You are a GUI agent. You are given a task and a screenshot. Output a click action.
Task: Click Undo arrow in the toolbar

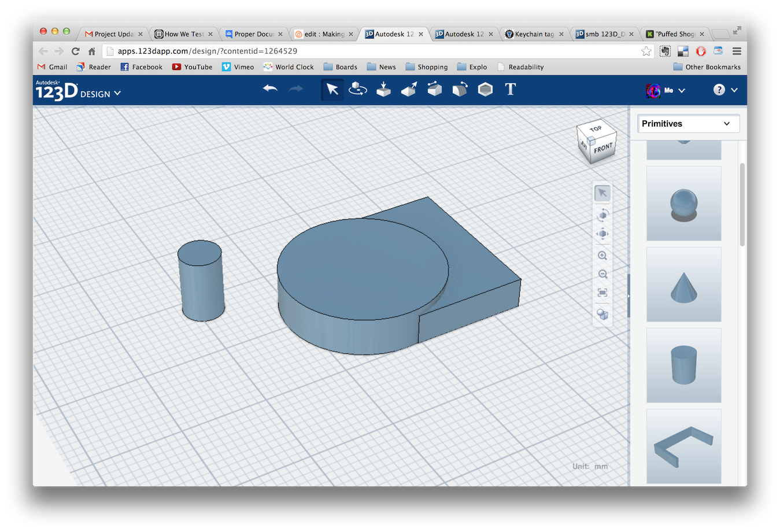(271, 89)
